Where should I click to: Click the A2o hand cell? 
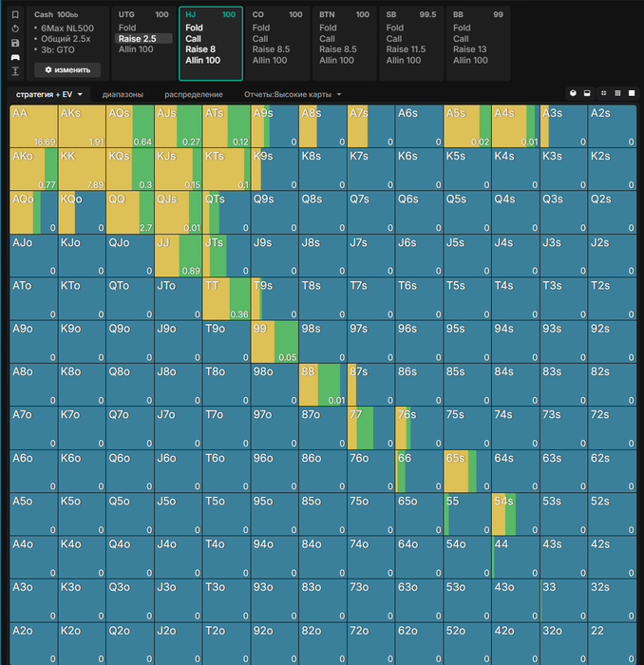[x=33, y=643]
